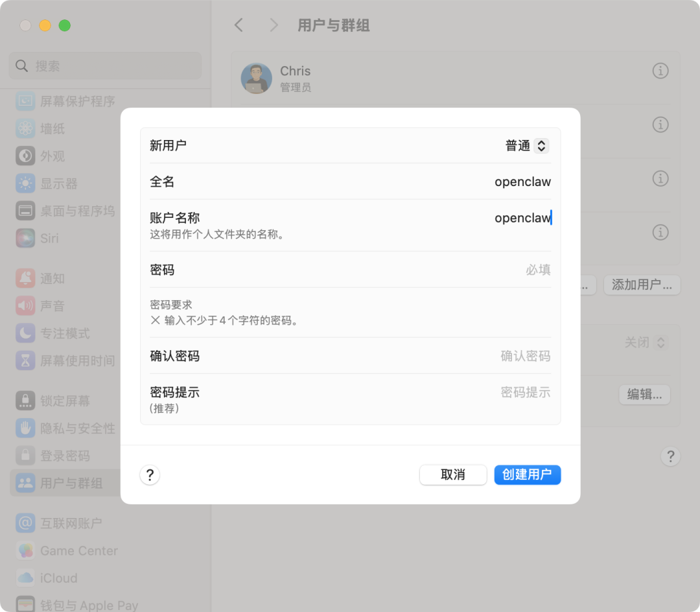Show info for user Chris
This screenshot has height=612, width=700.
pyautogui.click(x=660, y=71)
